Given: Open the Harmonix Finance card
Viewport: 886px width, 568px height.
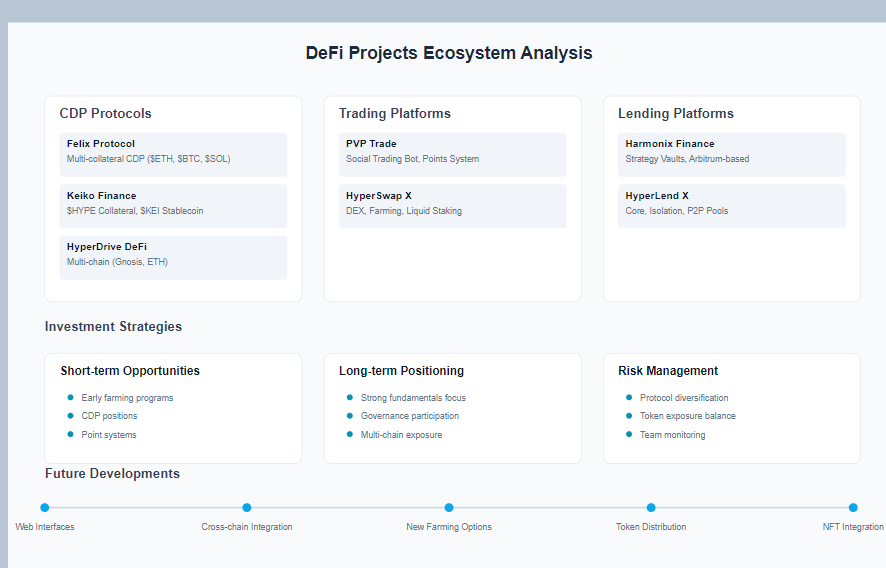Looking at the screenshot, I should click(732, 155).
